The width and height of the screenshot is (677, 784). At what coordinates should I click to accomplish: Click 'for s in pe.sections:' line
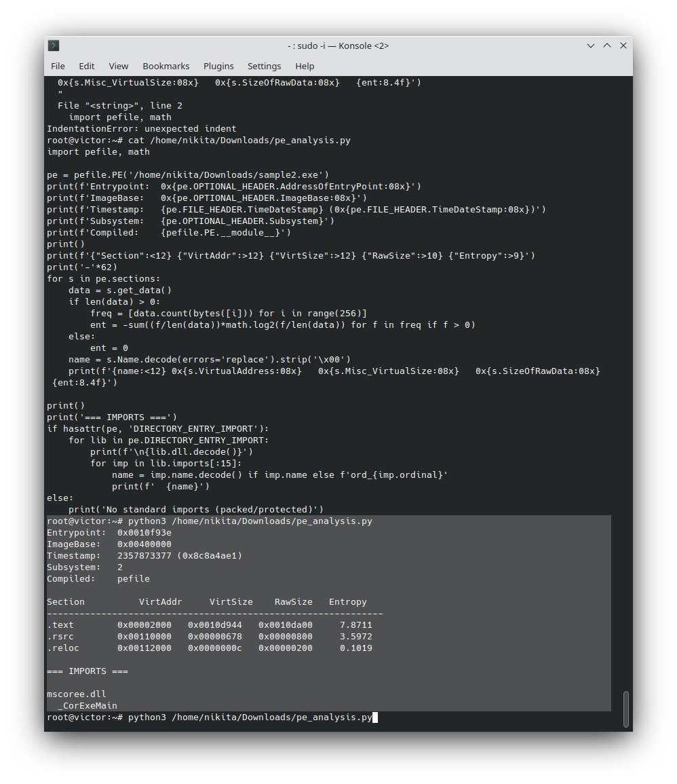pyautogui.click(x=103, y=278)
